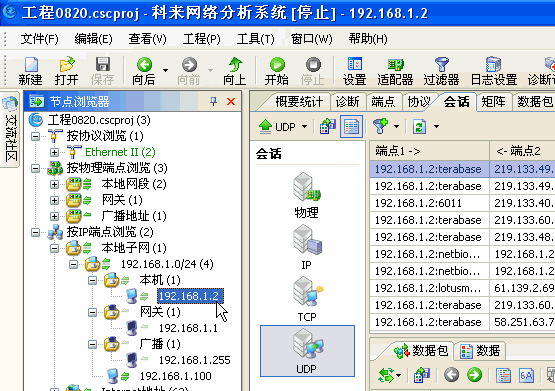Open 日志设置 (Log settings) in the toolbar
This screenshot has height=391, width=555.
(494, 71)
